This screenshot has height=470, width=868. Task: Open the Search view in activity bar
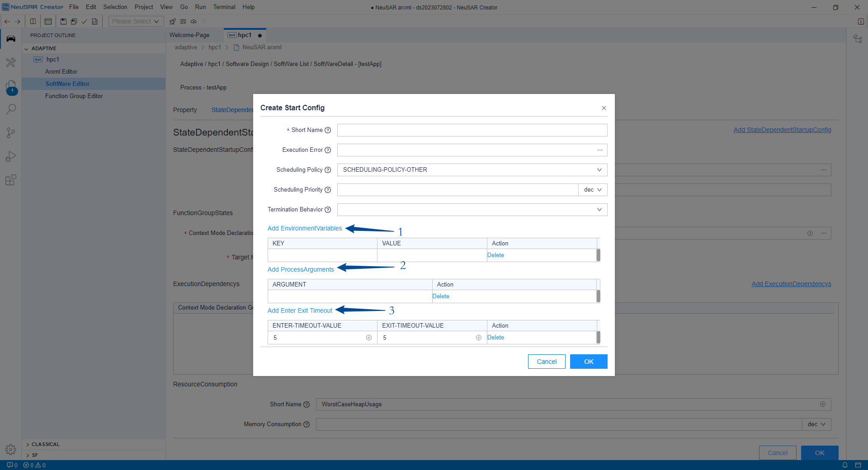tap(11, 109)
